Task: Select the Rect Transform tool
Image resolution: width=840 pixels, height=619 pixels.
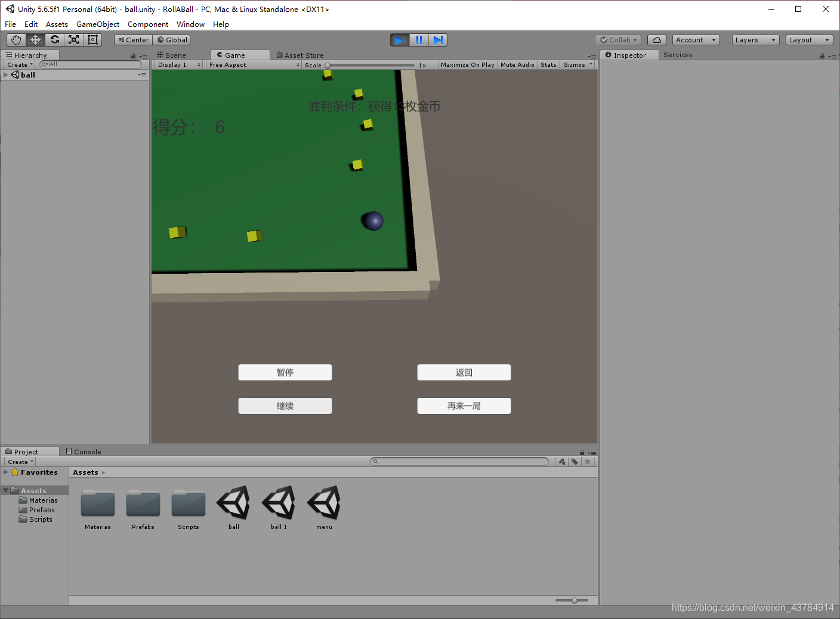Action: [x=92, y=40]
